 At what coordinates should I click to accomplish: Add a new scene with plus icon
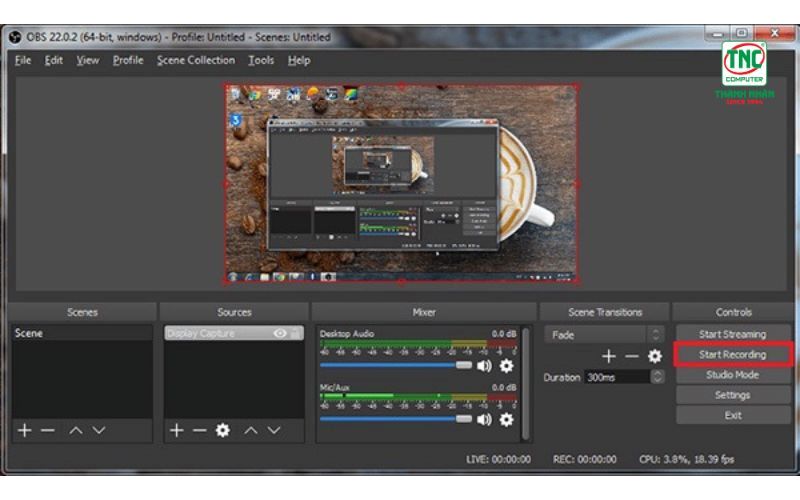[x=24, y=430]
